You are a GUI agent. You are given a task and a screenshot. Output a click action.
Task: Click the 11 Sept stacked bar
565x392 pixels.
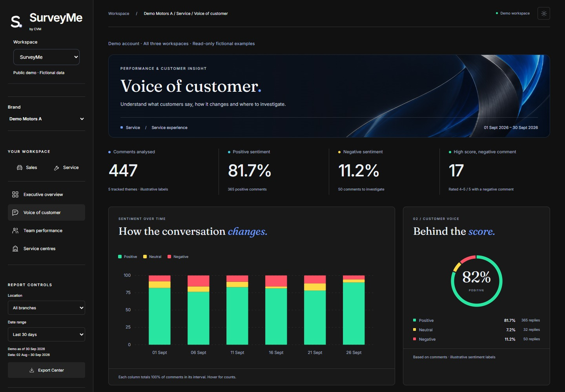(237, 310)
